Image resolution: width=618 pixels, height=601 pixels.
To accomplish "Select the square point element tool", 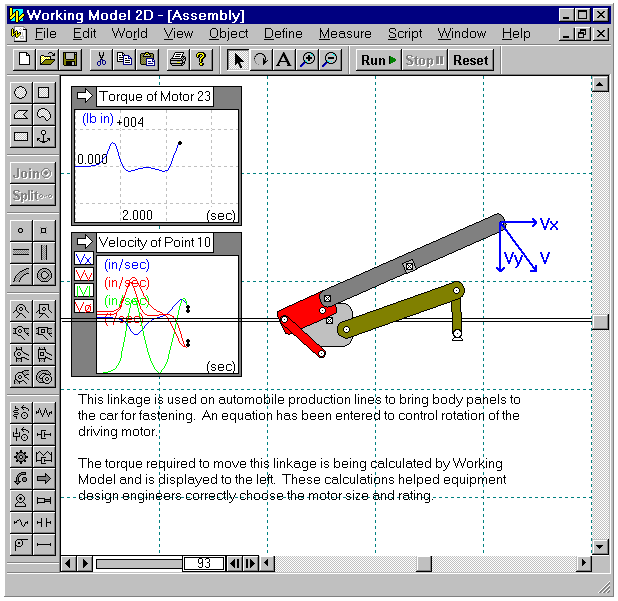I will (x=44, y=230).
